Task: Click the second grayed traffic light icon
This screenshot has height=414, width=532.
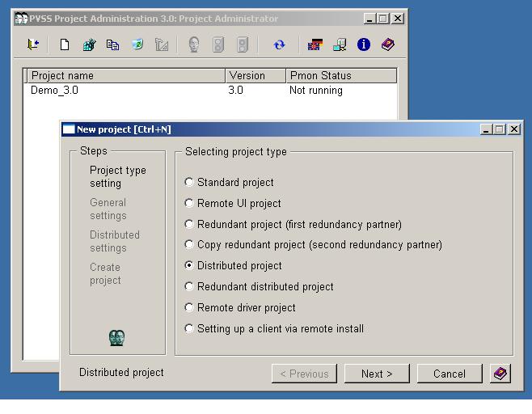Action: click(243, 44)
